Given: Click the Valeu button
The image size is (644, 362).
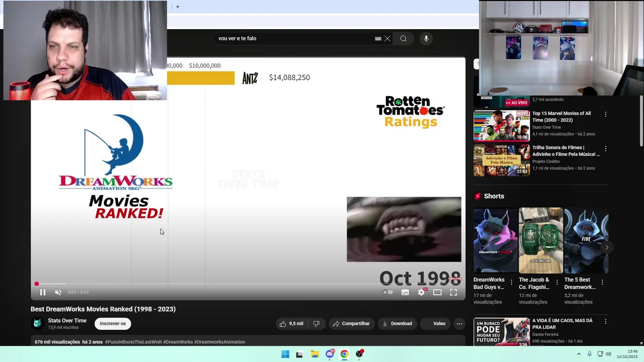Looking at the screenshot, I should [x=436, y=324].
